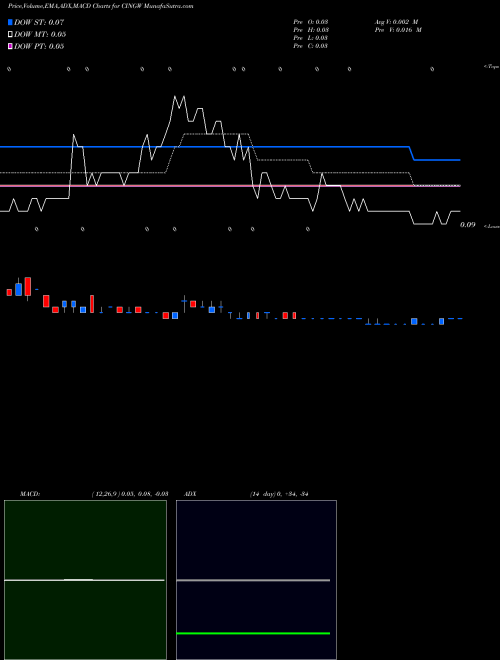Click the magenta DOW PT legend swatch
Image resolution: width=500 pixels, height=660 pixels.
pyautogui.click(x=10, y=46)
